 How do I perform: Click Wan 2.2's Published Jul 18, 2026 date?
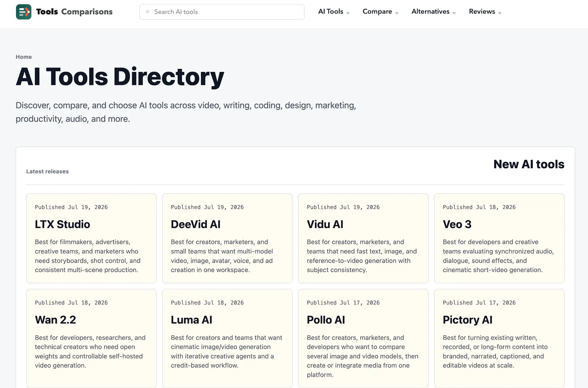71,302
